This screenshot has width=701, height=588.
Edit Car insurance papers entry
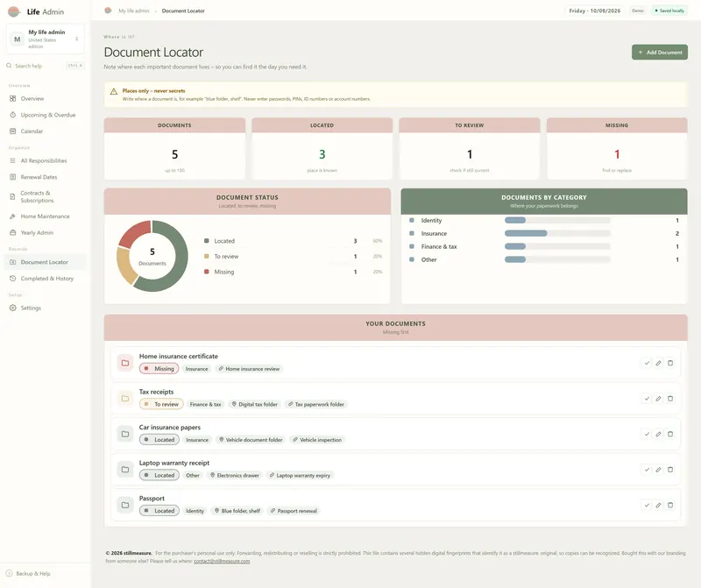(x=658, y=434)
